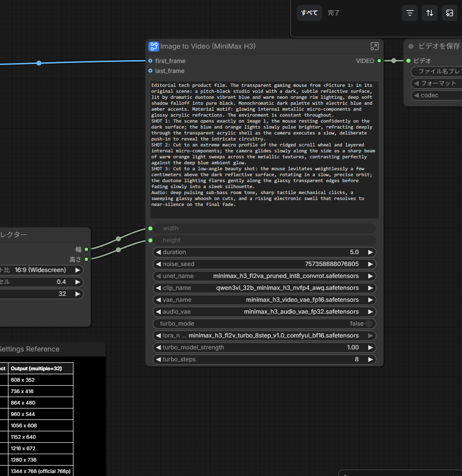Click the 16:9 (Widescreen) aspect ratio field
The height and width of the screenshot is (476, 462).
pos(40,270)
